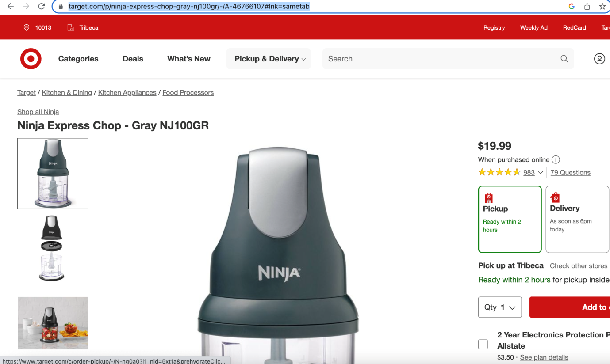This screenshot has width=610, height=364.
Task: Go back in browser history
Action: pos(11,6)
